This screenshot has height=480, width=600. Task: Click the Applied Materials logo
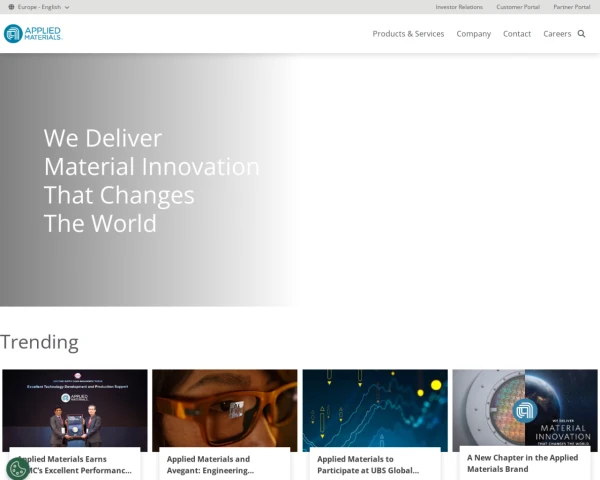click(33, 34)
